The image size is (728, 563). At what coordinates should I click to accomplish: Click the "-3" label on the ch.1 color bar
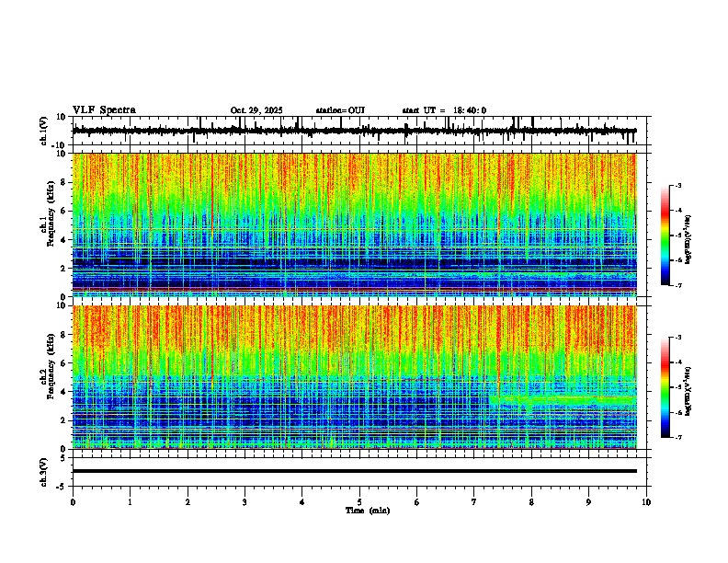[677, 186]
